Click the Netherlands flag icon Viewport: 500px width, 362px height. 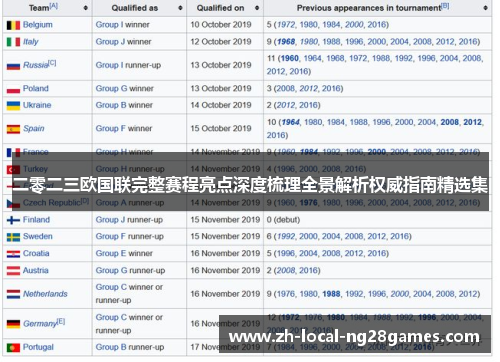[x=13, y=294]
